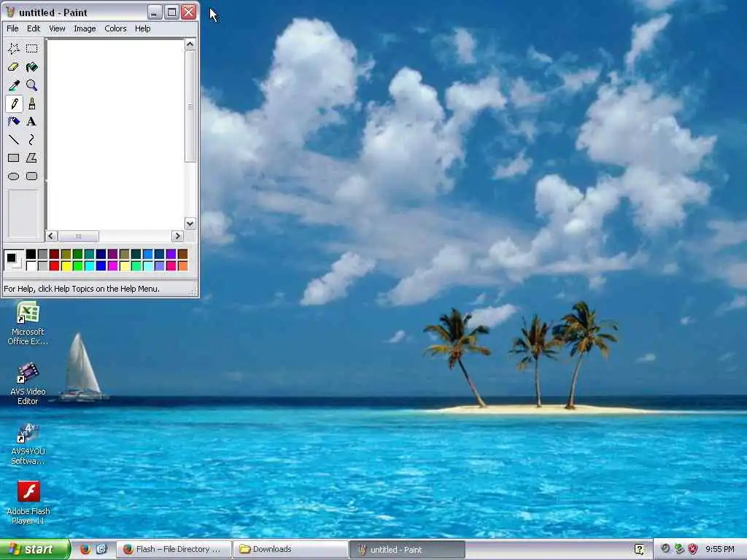Click the Safely Remove Hardware tray icon
The image size is (747, 560).
click(679, 549)
